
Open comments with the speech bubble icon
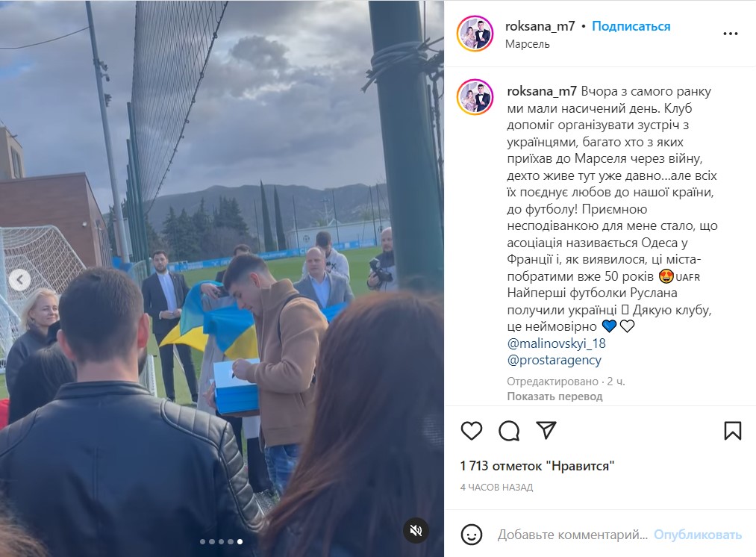[509, 431]
